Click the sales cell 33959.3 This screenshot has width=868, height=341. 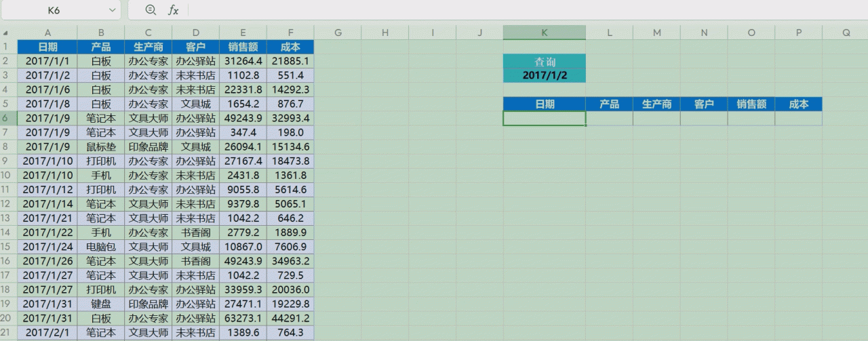[243, 289]
